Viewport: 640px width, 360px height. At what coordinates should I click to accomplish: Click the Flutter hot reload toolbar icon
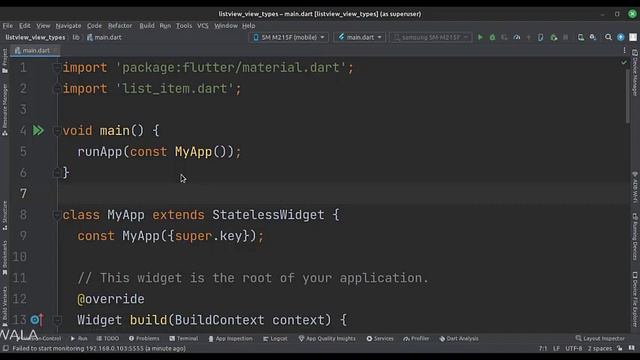click(x=529, y=37)
